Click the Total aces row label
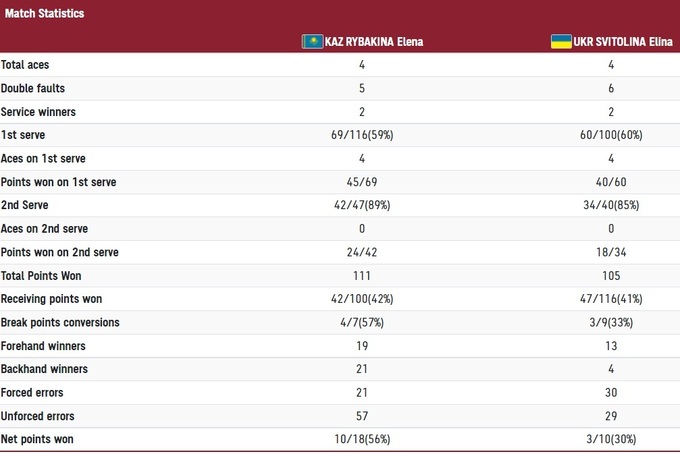 coord(27,65)
